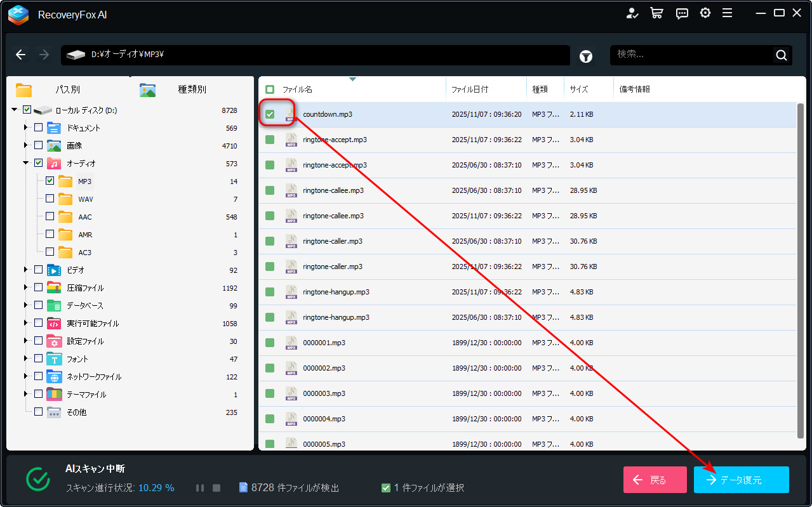The height and width of the screenshot is (507, 812).
Task: Expand the ビデオ tree node
Action: tap(26, 270)
